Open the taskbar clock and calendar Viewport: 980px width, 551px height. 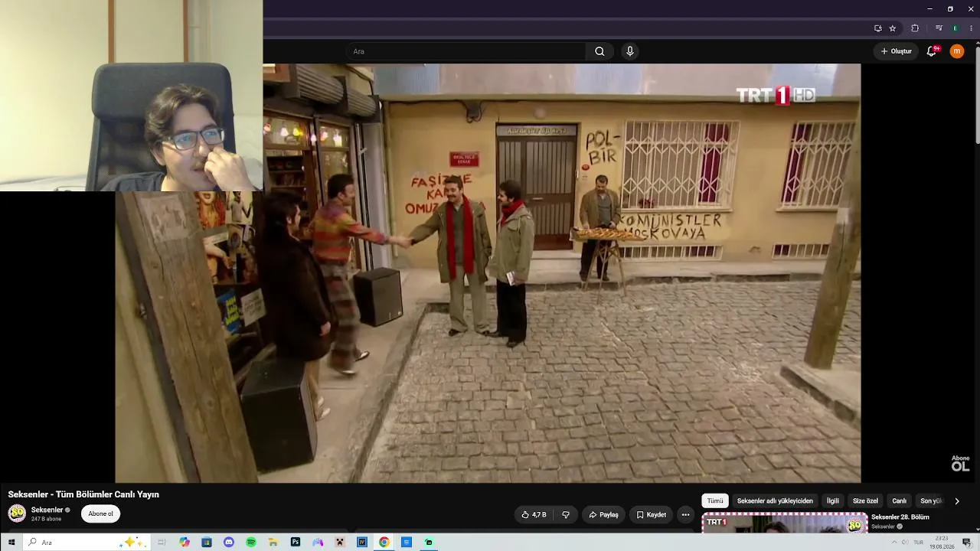tap(942, 543)
